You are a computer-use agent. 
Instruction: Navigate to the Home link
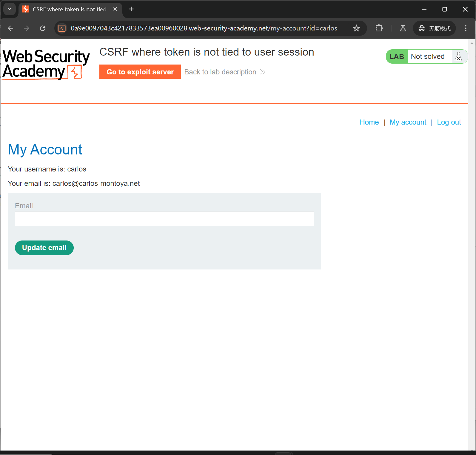click(369, 122)
